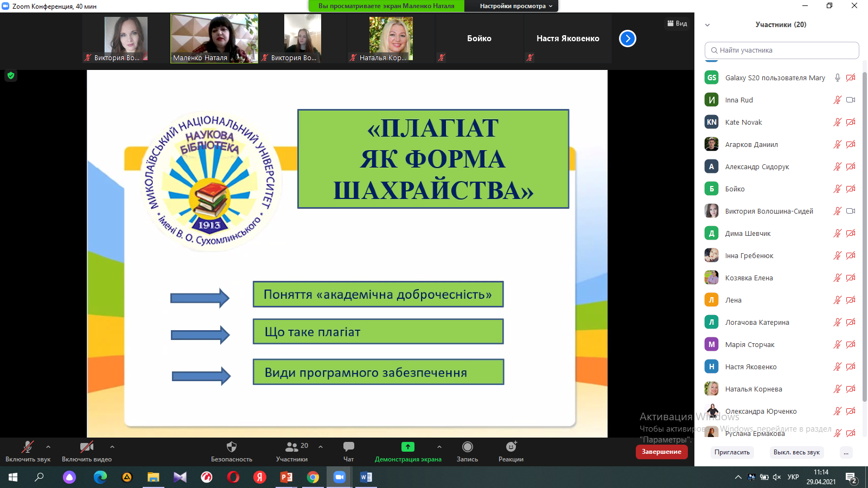The width and height of the screenshot is (868, 488).
Task: Open the three-dots more options menu
Action: [846, 452]
